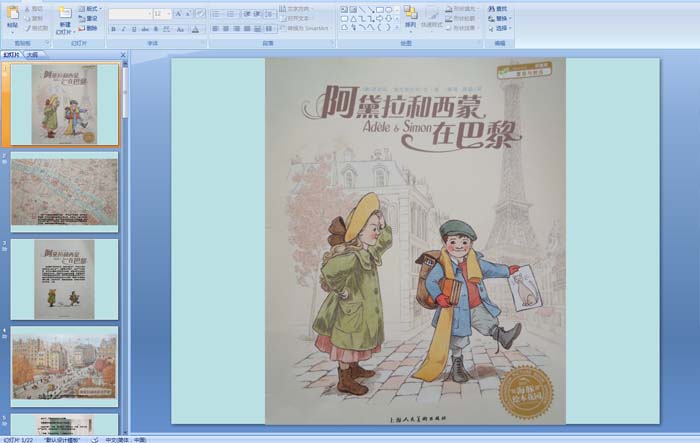
Task: Click the Arrange button
Action: click(x=410, y=18)
